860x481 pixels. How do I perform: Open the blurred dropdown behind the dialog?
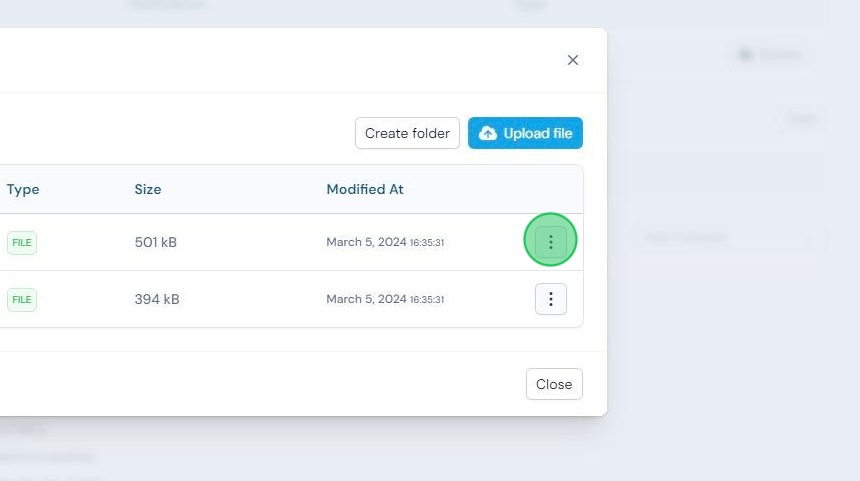(727, 237)
